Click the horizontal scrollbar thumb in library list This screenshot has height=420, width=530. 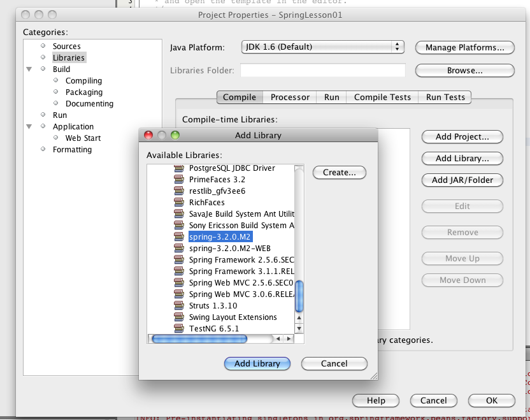click(199, 339)
